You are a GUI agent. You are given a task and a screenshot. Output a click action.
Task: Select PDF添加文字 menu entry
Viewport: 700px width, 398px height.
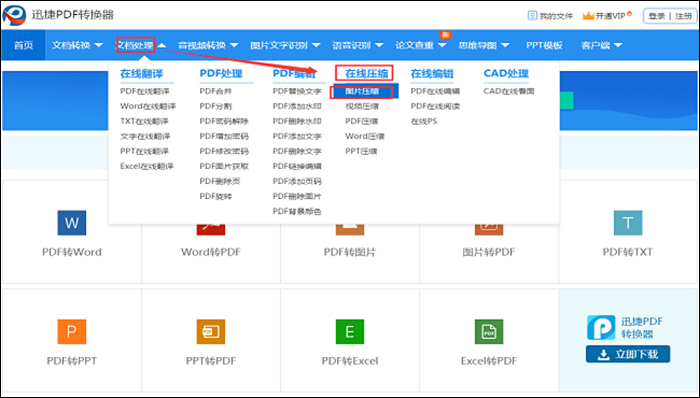297,137
